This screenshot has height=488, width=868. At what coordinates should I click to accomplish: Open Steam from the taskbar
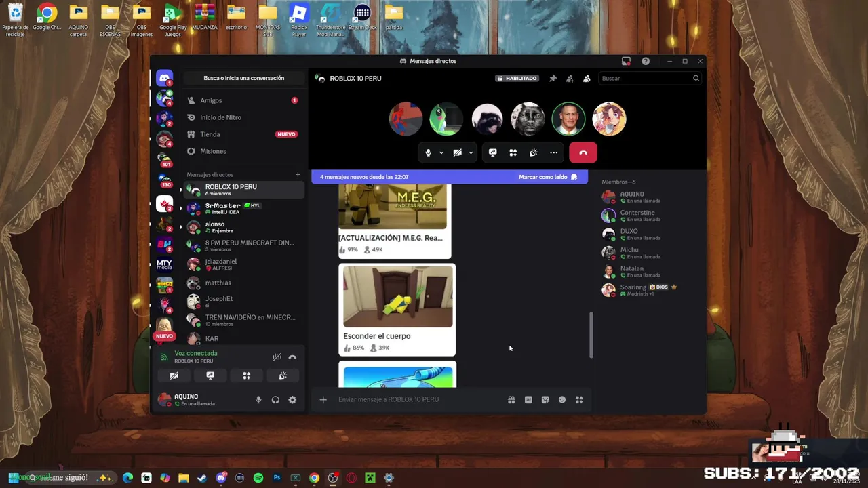pyautogui.click(x=202, y=478)
